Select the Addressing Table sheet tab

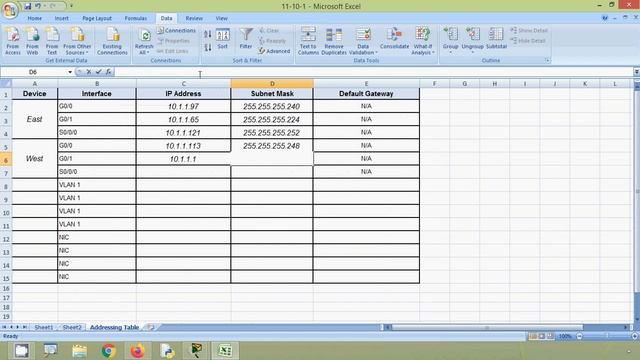[x=114, y=327]
